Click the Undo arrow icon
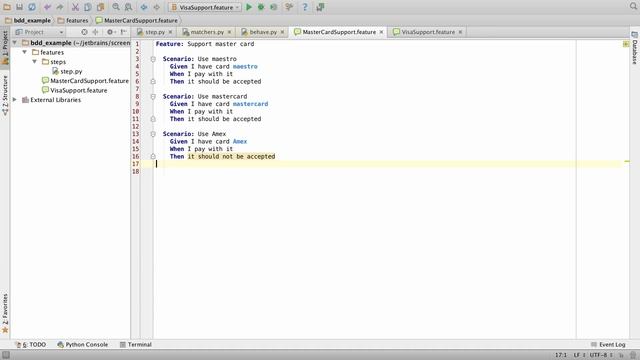640x360 pixels. pos(47,7)
